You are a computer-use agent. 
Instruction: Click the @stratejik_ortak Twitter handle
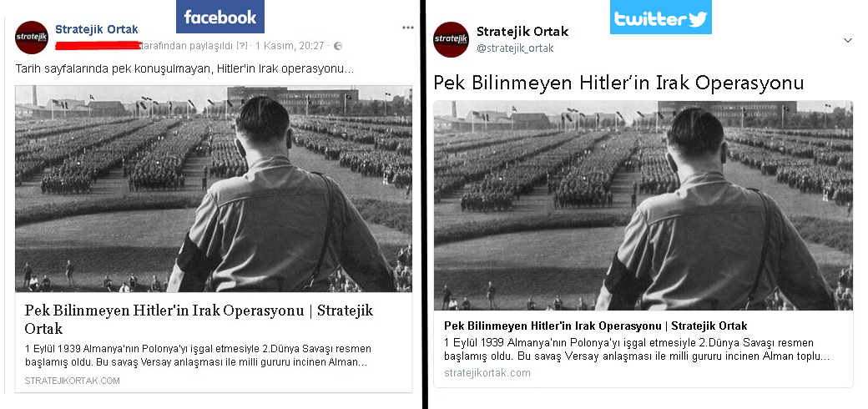pos(515,48)
